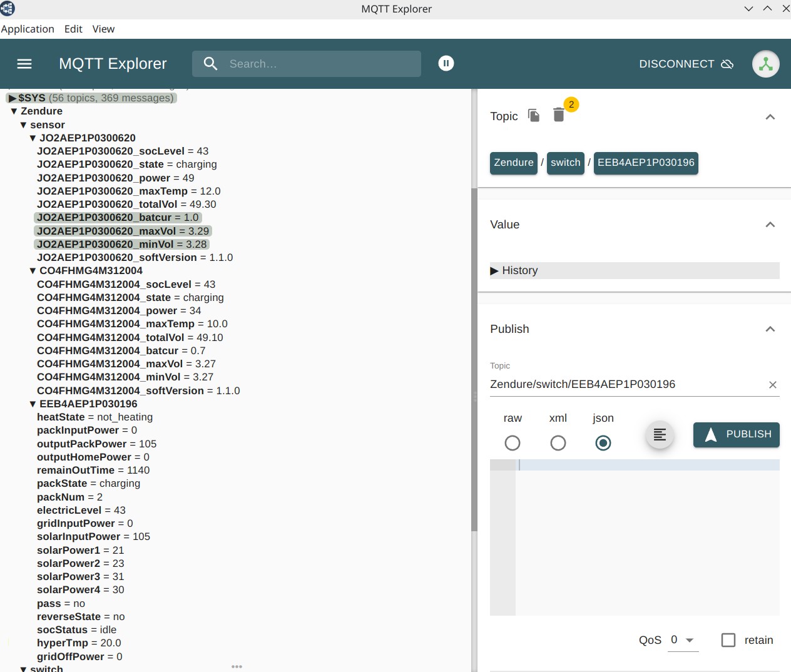Click the disconnect cloud icon

tap(727, 64)
